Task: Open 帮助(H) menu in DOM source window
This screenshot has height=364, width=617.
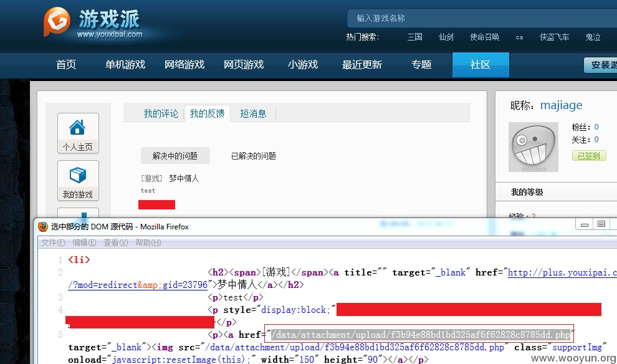Action: (148, 243)
